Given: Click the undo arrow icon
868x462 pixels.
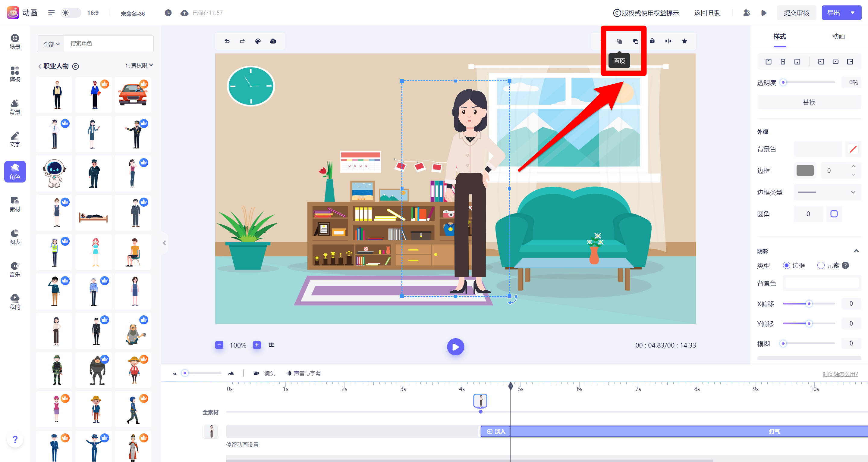Looking at the screenshot, I should [x=227, y=41].
